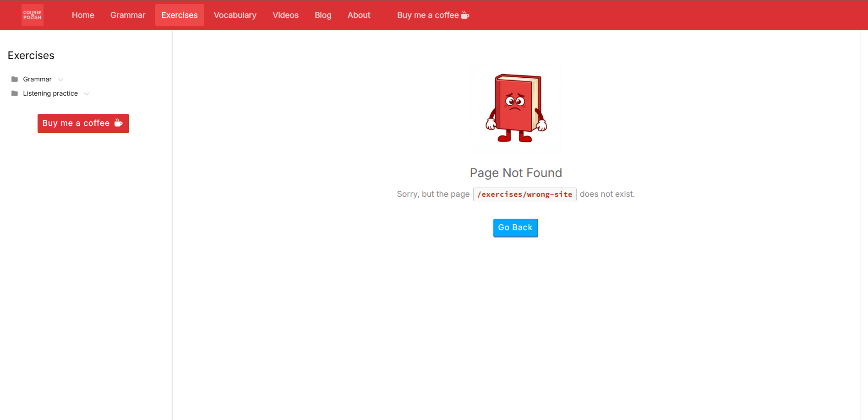Visit the About page

[359, 15]
